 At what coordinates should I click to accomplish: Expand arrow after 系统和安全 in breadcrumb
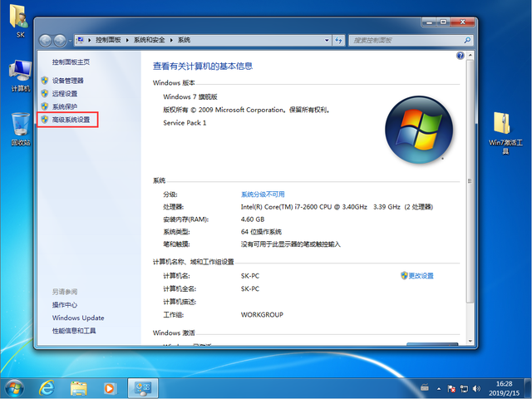(x=171, y=40)
